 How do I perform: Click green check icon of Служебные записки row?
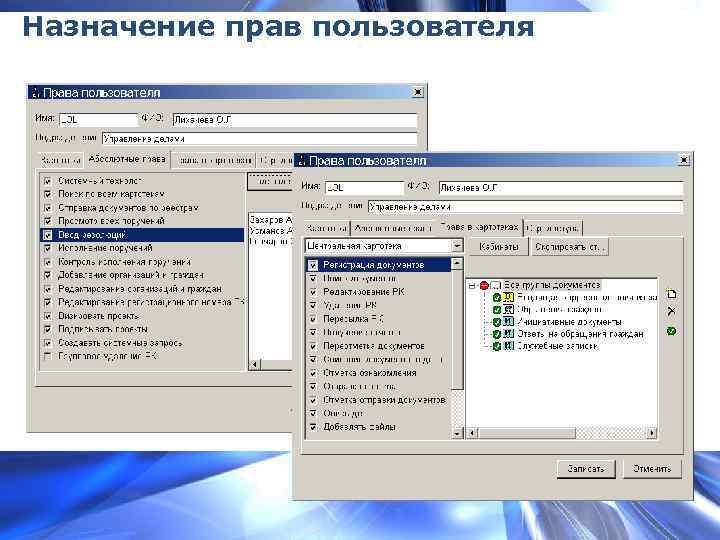496,346
